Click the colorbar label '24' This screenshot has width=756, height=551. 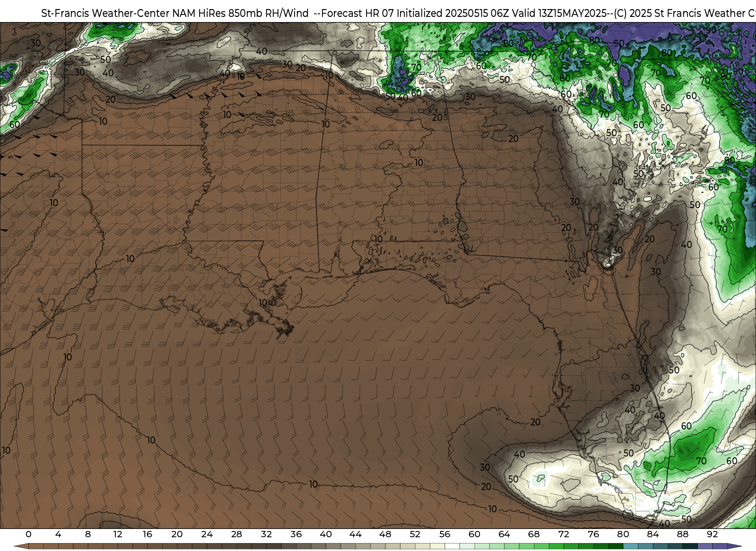pyautogui.click(x=207, y=534)
